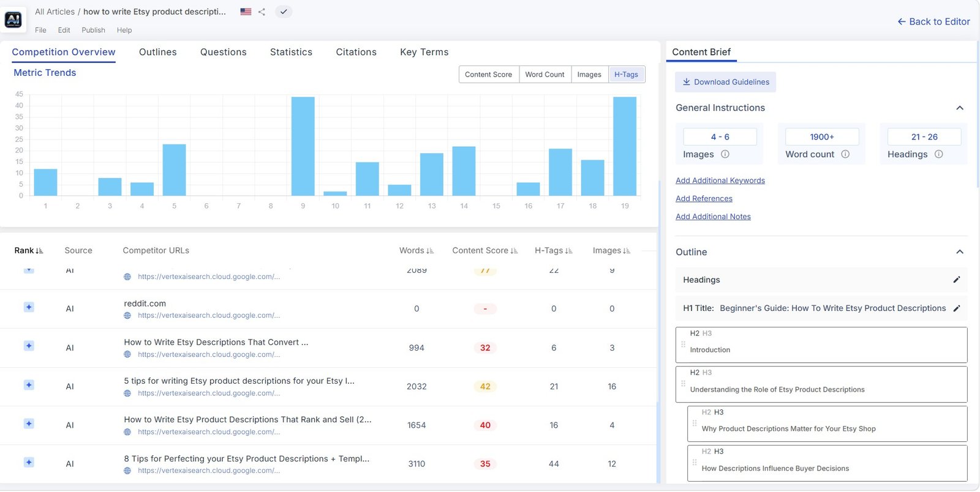Show Content Score metric trend
The width and height of the screenshot is (980, 492).
pos(488,75)
